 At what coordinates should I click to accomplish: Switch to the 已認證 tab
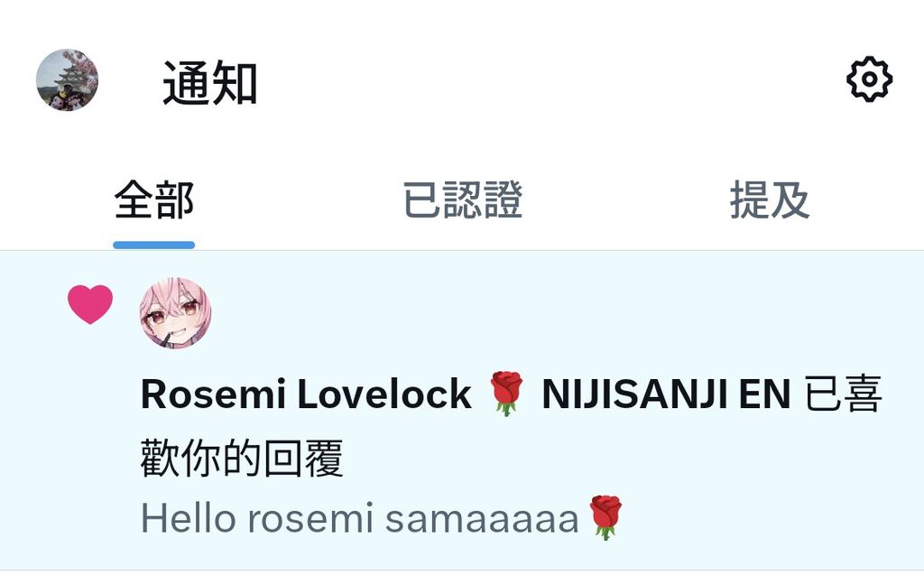[463, 200]
